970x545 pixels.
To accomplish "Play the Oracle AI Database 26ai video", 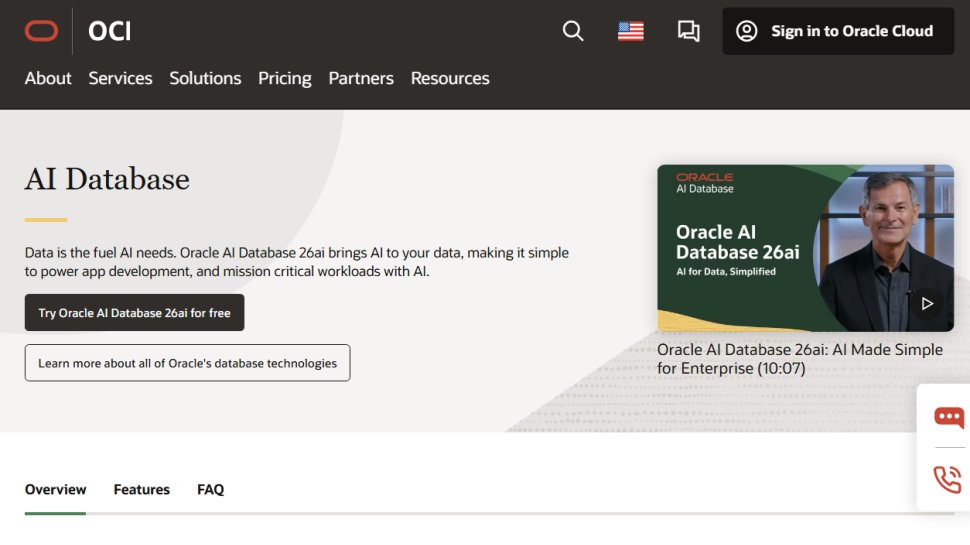I will pyautogui.click(x=927, y=304).
